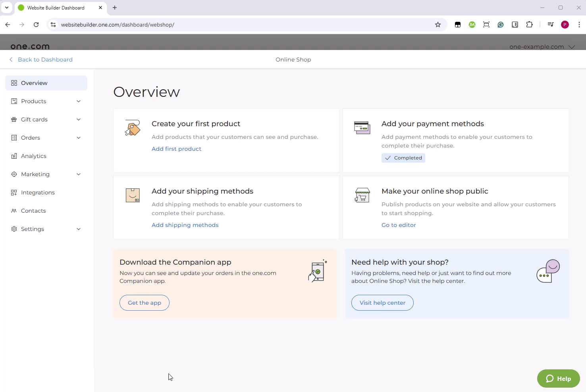Click Add first product link

point(176,149)
